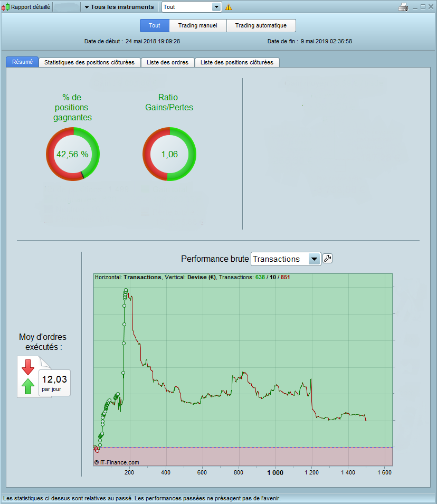The image size is (437, 504).
Task: Click the 1,06 Ratio Gains/Pertes donut
Action: click(x=169, y=154)
